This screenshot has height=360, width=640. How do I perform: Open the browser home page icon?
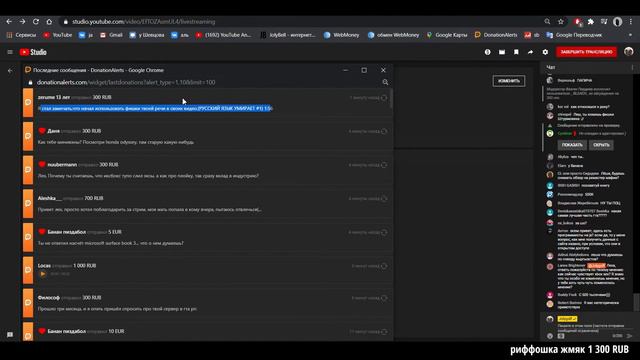(49, 22)
